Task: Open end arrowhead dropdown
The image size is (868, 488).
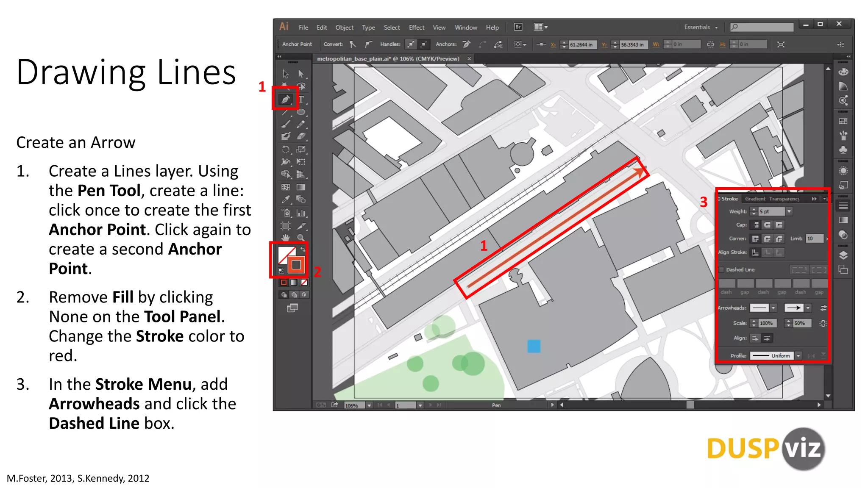Action: coord(808,308)
